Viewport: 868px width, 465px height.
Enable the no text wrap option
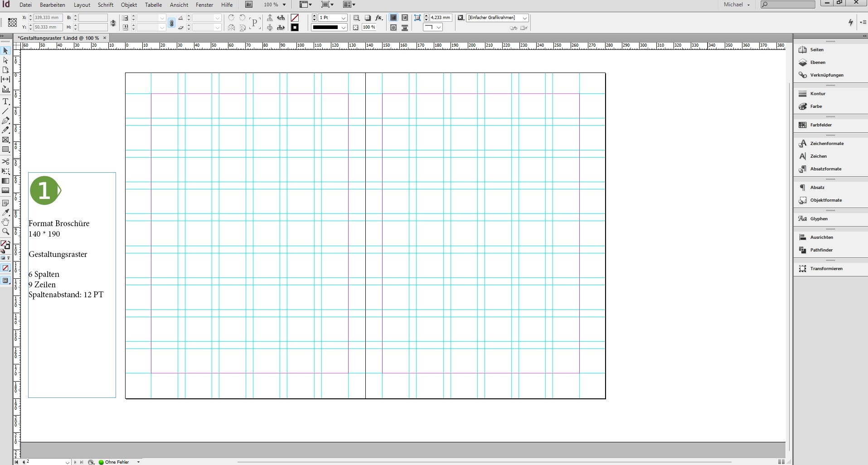[x=393, y=18]
